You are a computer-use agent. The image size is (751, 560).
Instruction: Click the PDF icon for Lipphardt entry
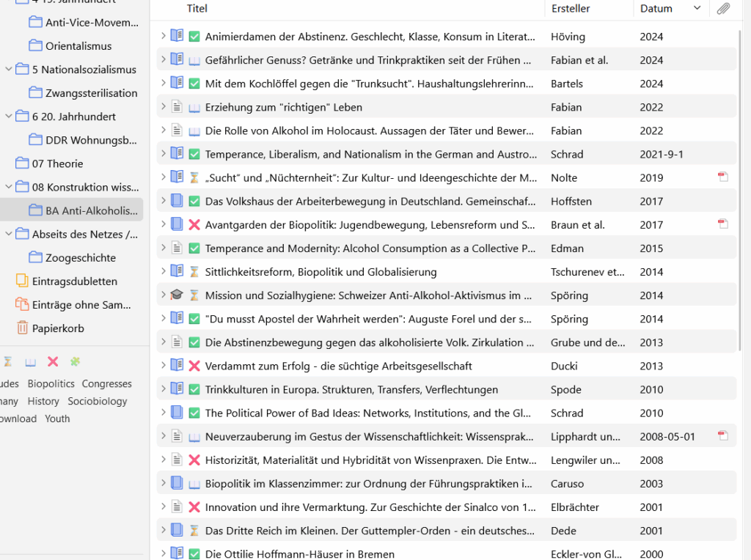[x=723, y=436]
